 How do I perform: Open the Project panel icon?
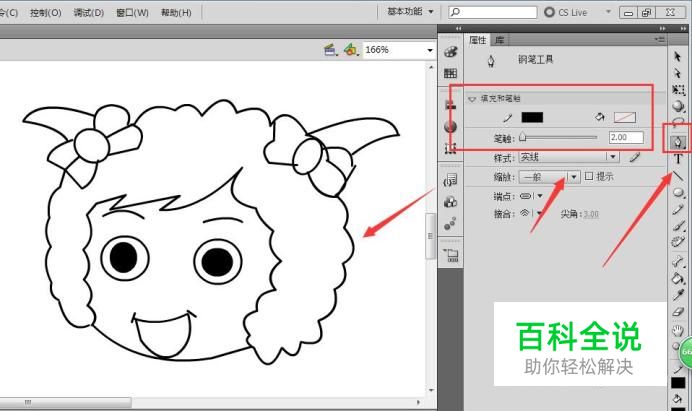pos(451,255)
